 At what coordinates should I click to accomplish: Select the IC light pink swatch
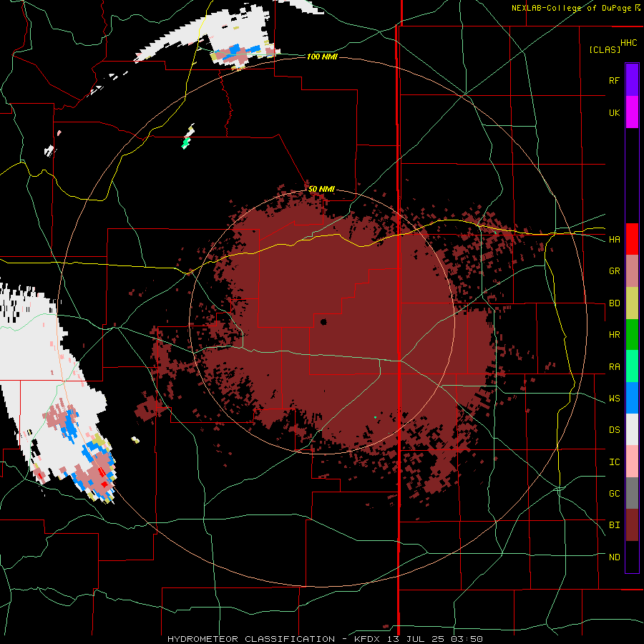(x=632, y=462)
